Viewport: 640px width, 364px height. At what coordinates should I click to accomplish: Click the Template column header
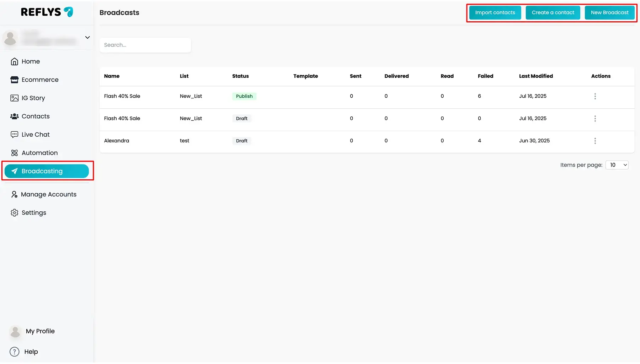(305, 76)
